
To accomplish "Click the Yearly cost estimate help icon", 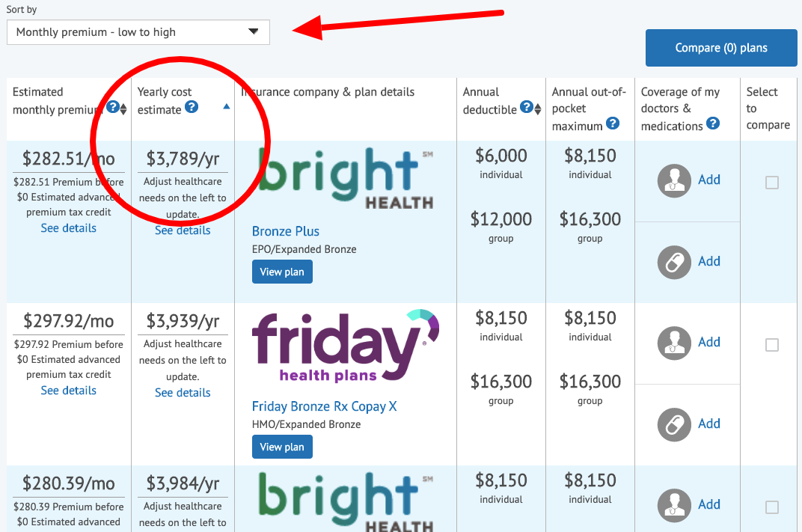I will (x=192, y=107).
